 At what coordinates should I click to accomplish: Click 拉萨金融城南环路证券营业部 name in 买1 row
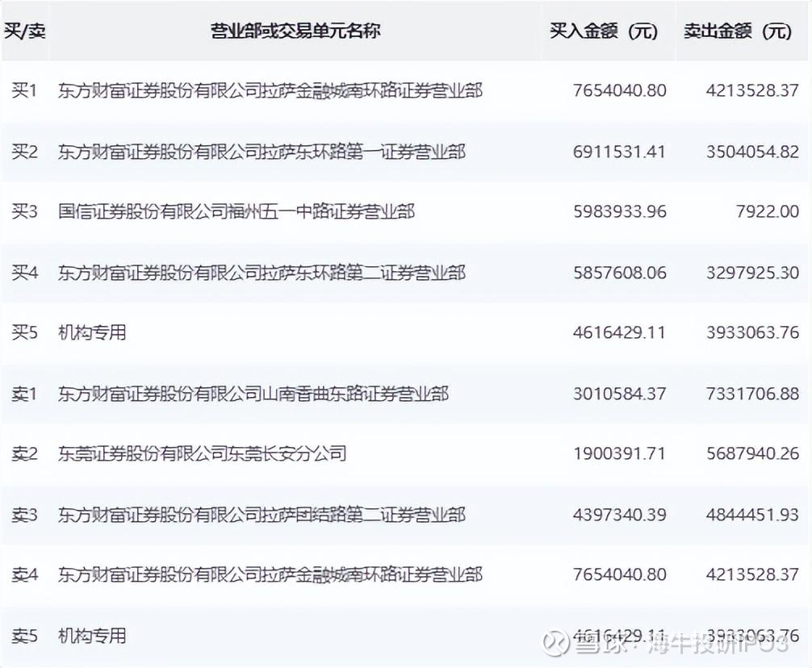point(270,90)
